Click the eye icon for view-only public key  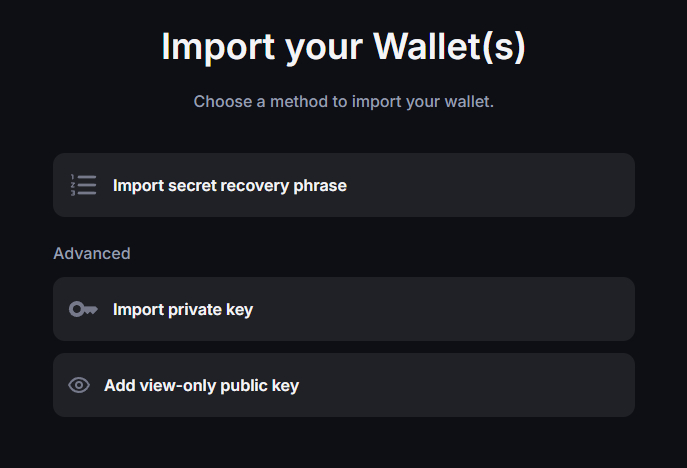79,385
